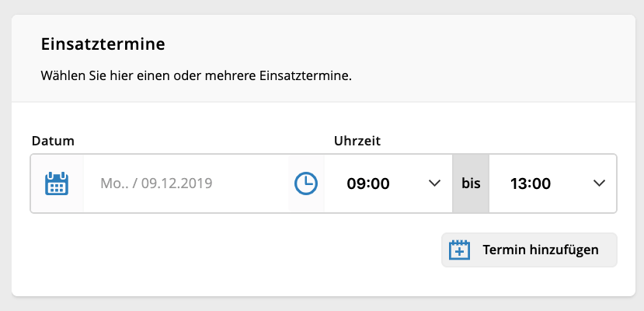644x311 pixels.
Task: Expand the chevron beside 13:00
Action: click(x=600, y=183)
